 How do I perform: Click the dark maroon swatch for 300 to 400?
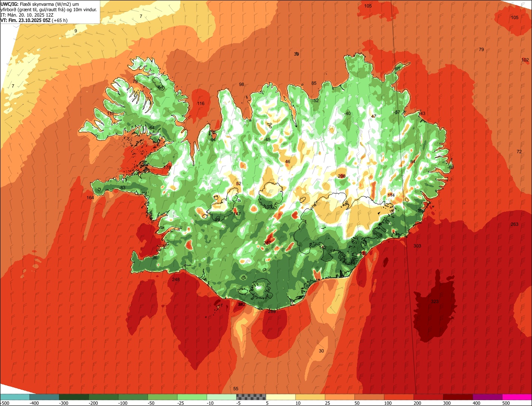click(x=458, y=397)
